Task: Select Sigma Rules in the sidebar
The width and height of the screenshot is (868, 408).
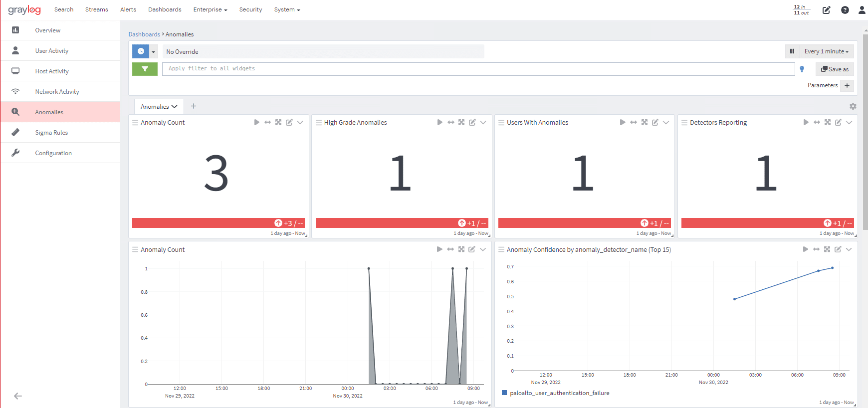Action: [x=51, y=133]
